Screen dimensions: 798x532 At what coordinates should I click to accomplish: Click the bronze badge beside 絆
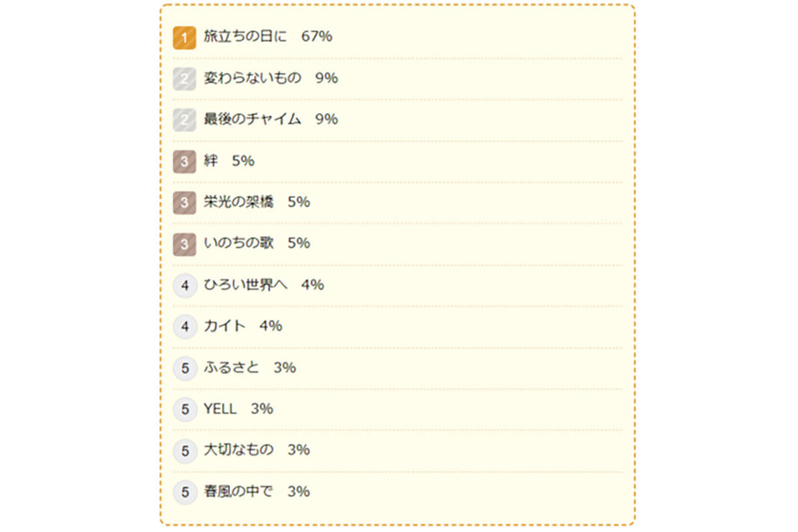[184, 162]
